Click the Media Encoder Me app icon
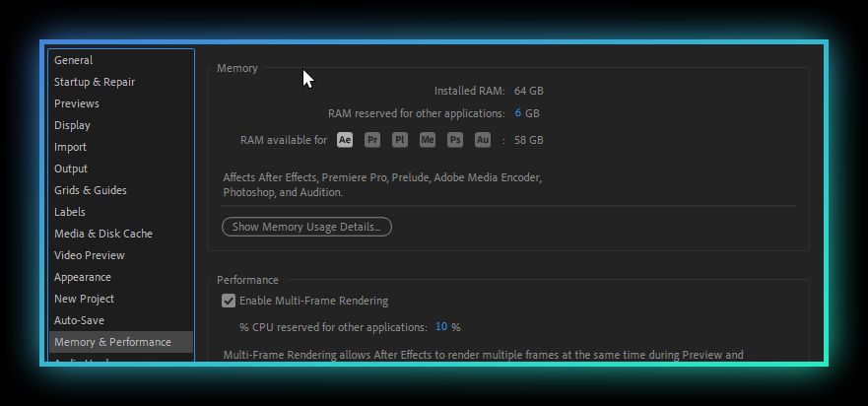Image resolution: width=868 pixels, height=406 pixels. pos(428,140)
